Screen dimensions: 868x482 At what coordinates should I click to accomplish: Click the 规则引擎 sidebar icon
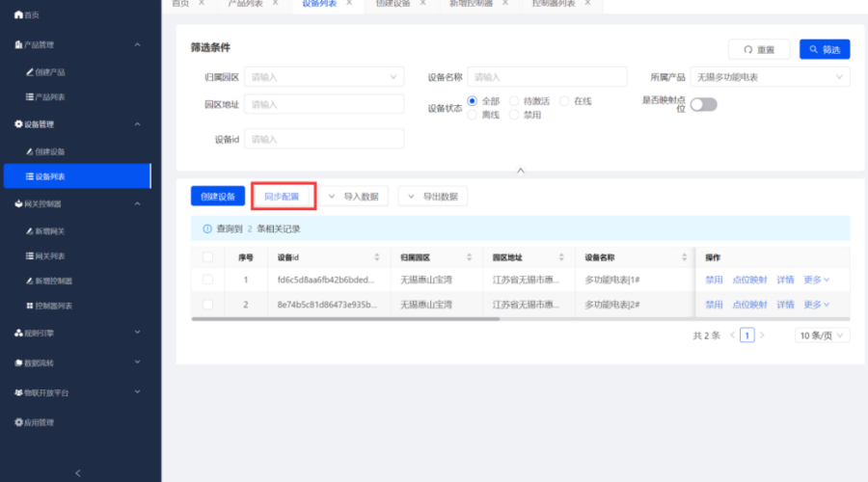click(x=18, y=333)
